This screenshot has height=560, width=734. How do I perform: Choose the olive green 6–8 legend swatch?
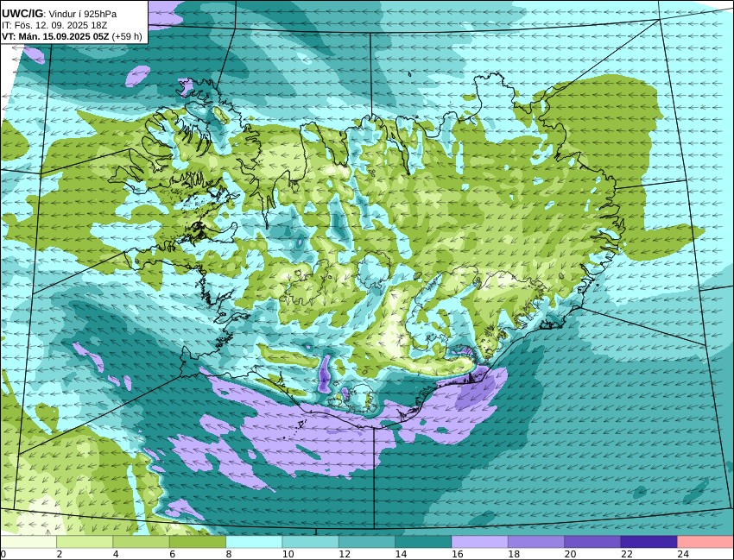coord(198,542)
